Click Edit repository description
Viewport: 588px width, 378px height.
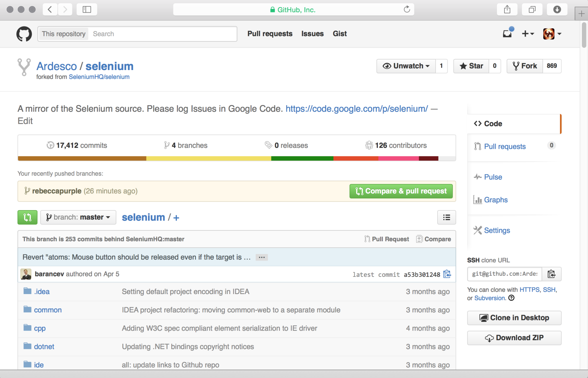pyautogui.click(x=25, y=121)
